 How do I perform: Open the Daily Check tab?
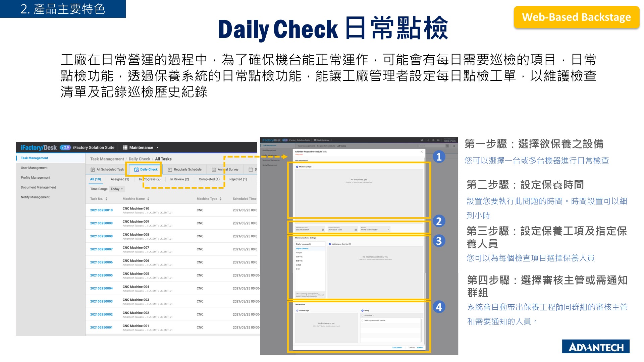(146, 170)
